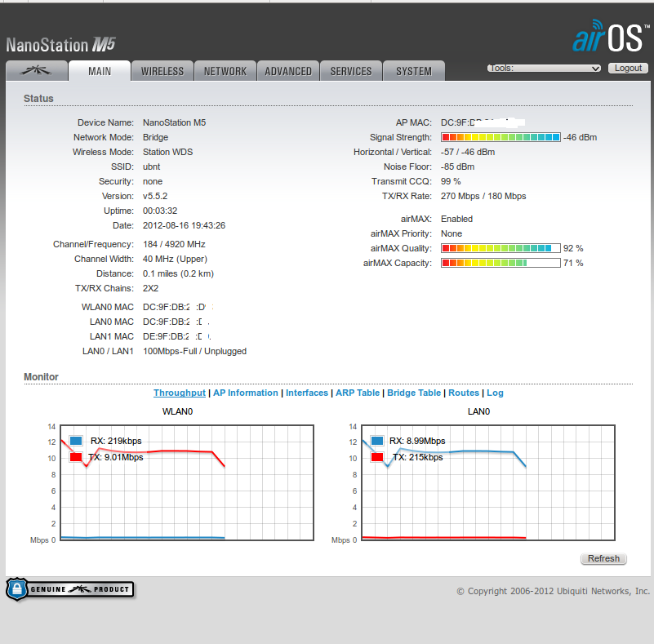Screen dimensions: 654x644
Task: Click the WLAN0 throughput graph
Action: (187, 482)
